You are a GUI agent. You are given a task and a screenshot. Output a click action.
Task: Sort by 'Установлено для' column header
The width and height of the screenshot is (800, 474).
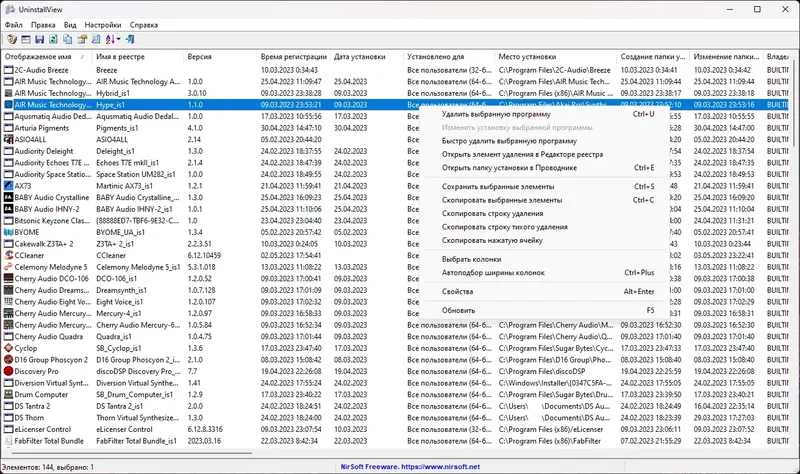tap(448, 57)
